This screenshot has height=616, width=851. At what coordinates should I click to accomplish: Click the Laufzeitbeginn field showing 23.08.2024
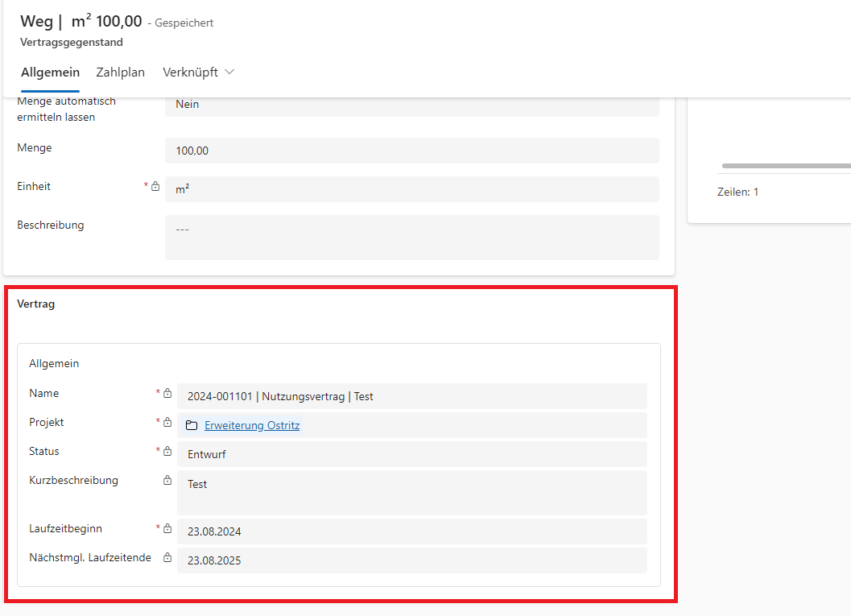[411, 531]
